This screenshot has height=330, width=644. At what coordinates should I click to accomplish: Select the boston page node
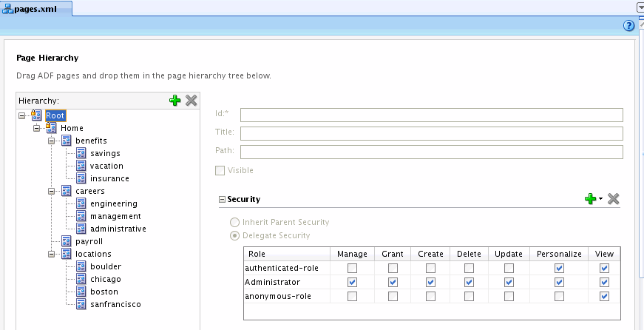[x=104, y=292]
